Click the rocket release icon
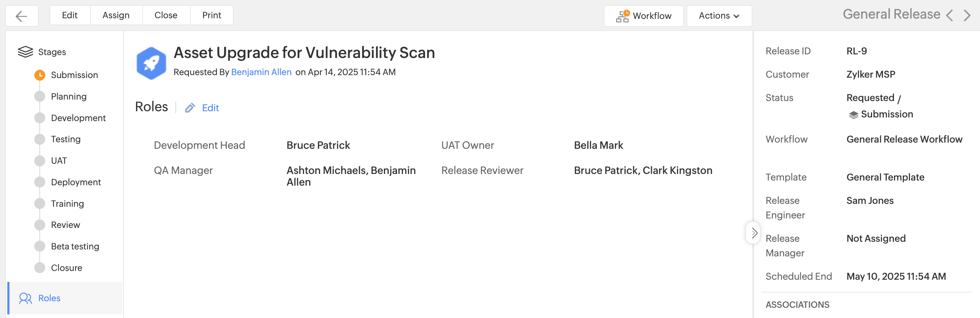The width and height of the screenshot is (980, 318). pyautogui.click(x=151, y=63)
